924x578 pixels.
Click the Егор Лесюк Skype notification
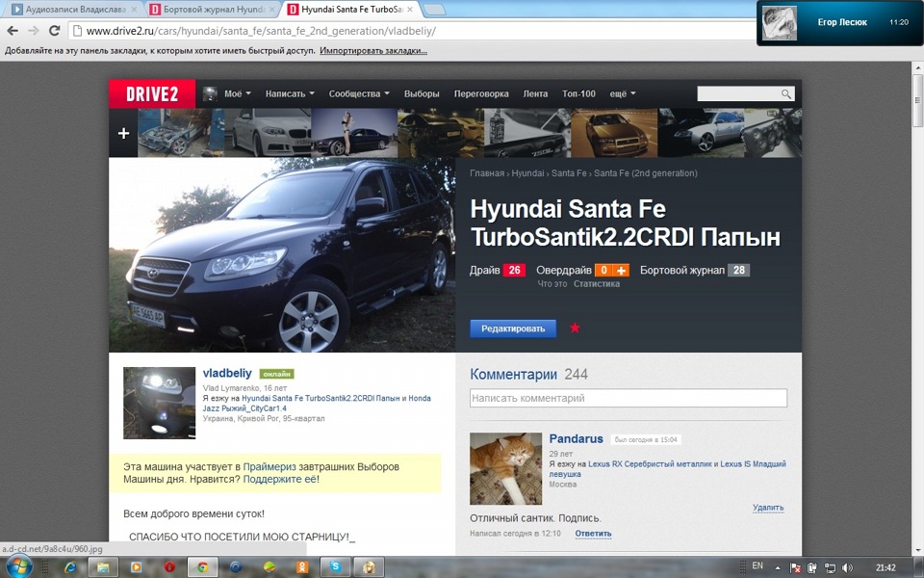(x=839, y=22)
